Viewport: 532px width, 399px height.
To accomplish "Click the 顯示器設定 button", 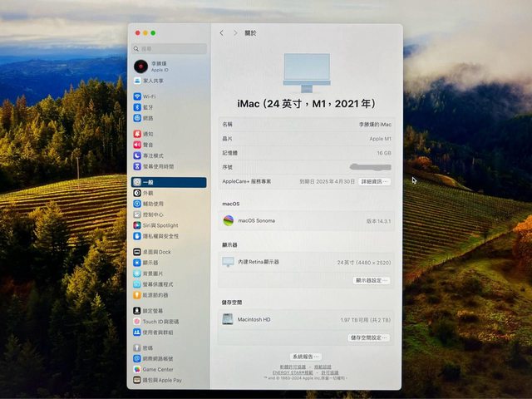I will [372, 281].
